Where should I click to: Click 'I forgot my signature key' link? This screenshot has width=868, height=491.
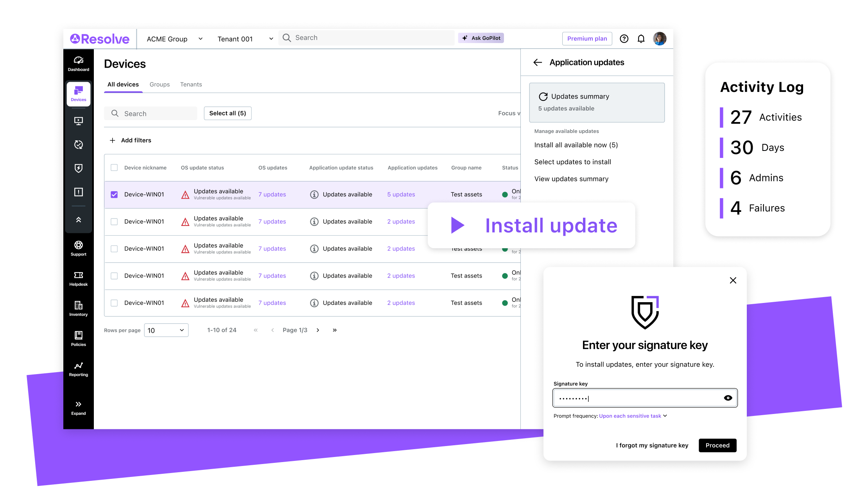[x=652, y=445]
